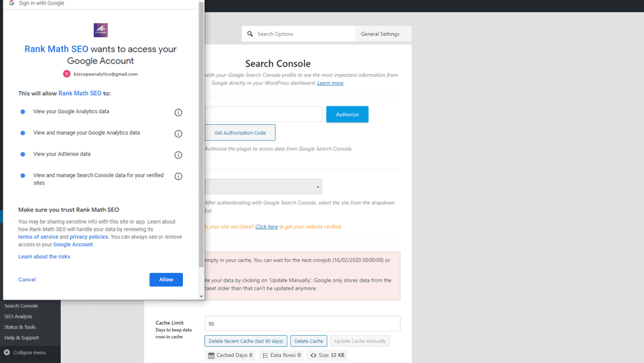Viewport: 644px width, 363px height.
Task: Click the bizcopeanalytics@gmail.com account text
Action: (x=106, y=74)
